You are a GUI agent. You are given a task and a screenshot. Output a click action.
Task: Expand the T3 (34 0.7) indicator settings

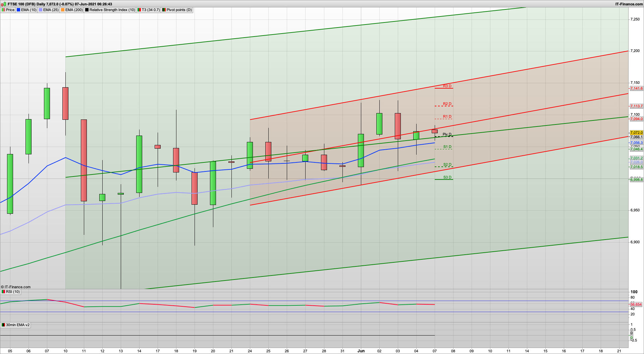[150, 10]
